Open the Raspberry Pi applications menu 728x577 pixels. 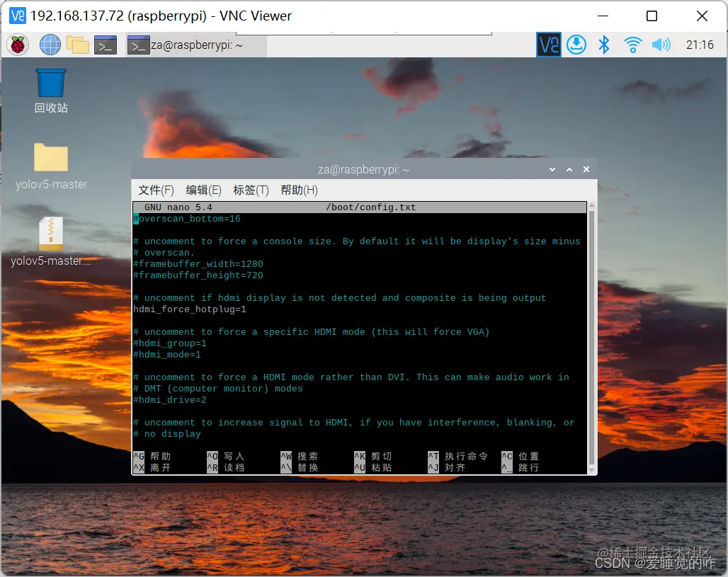(x=18, y=45)
